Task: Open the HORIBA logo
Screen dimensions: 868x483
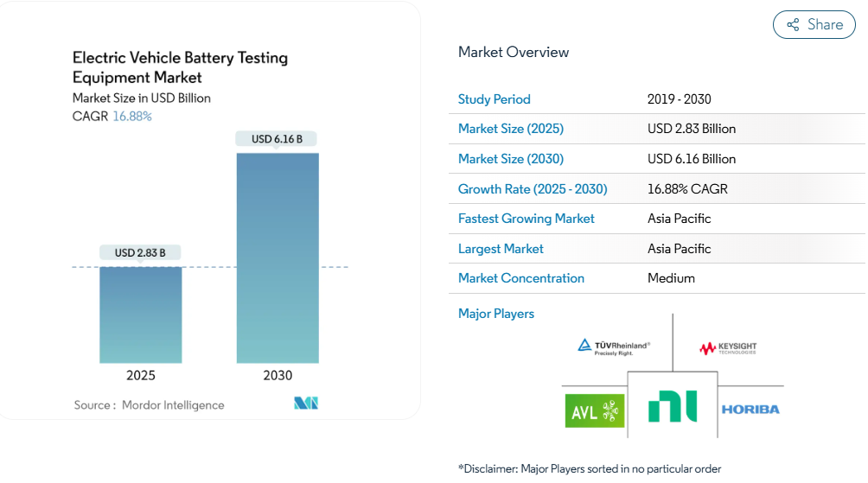Action: [750, 409]
